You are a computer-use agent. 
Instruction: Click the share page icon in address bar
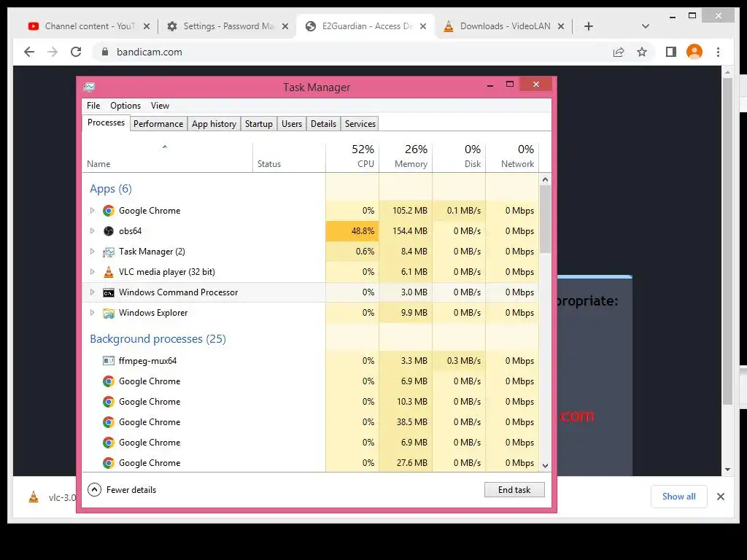pyautogui.click(x=619, y=52)
